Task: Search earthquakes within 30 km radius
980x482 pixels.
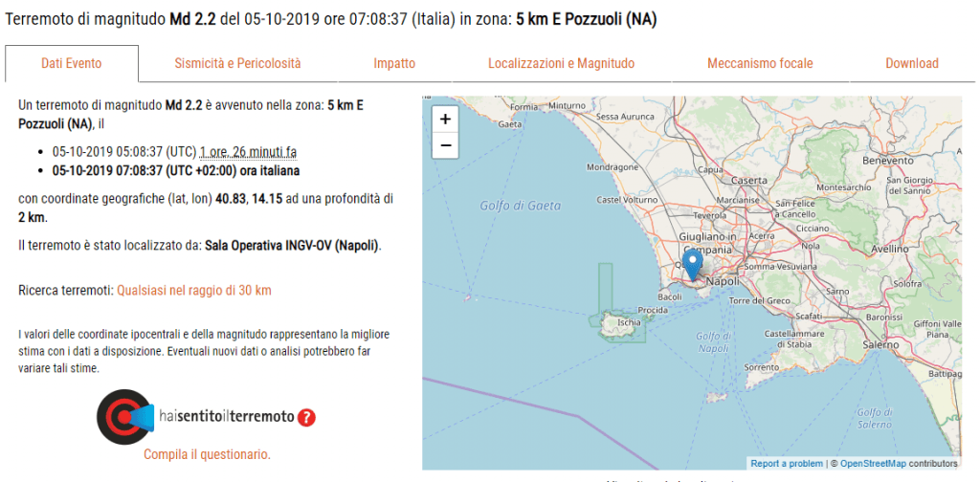Action: pyautogui.click(x=194, y=290)
